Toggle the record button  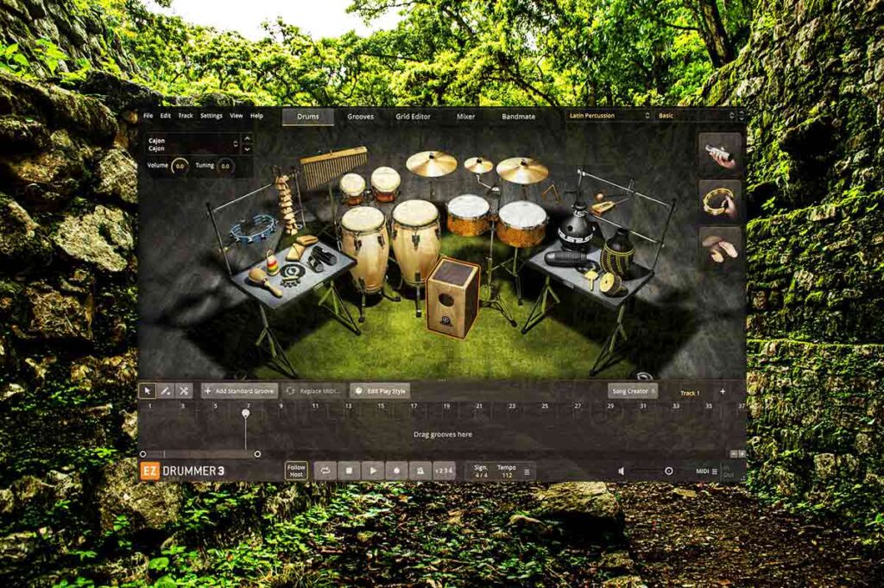point(396,471)
